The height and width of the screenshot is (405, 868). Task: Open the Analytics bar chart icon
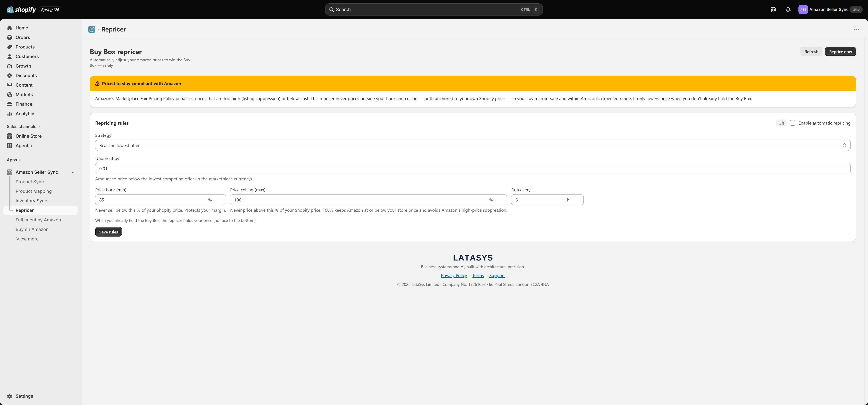pos(9,114)
